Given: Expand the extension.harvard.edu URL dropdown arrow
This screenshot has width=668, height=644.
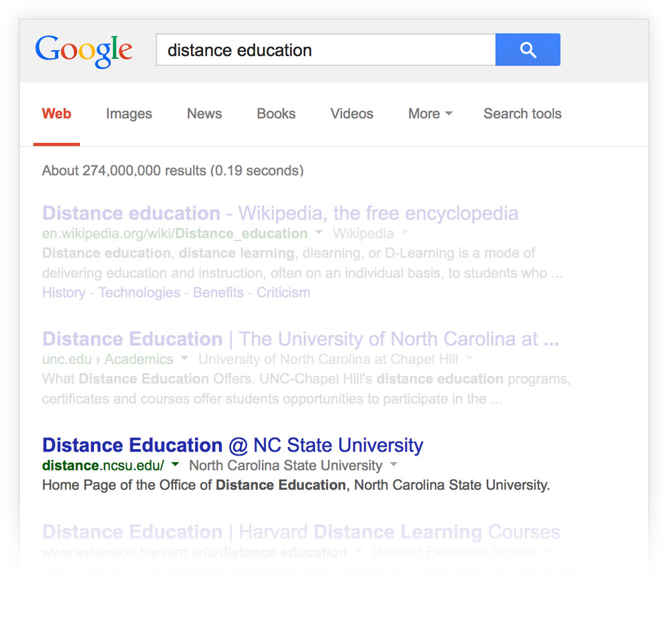Looking at the screenshot, I should tap(358, 551).
